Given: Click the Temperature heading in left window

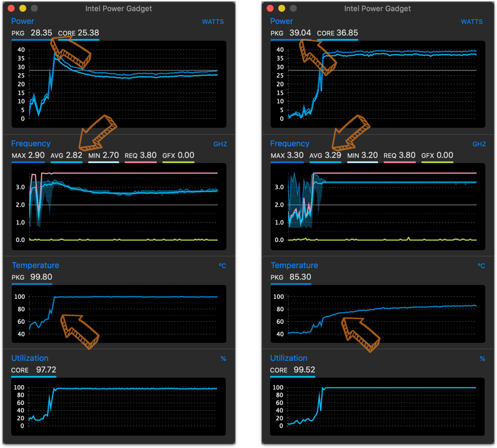Looking at the screenshot, I should pos(35,265).
